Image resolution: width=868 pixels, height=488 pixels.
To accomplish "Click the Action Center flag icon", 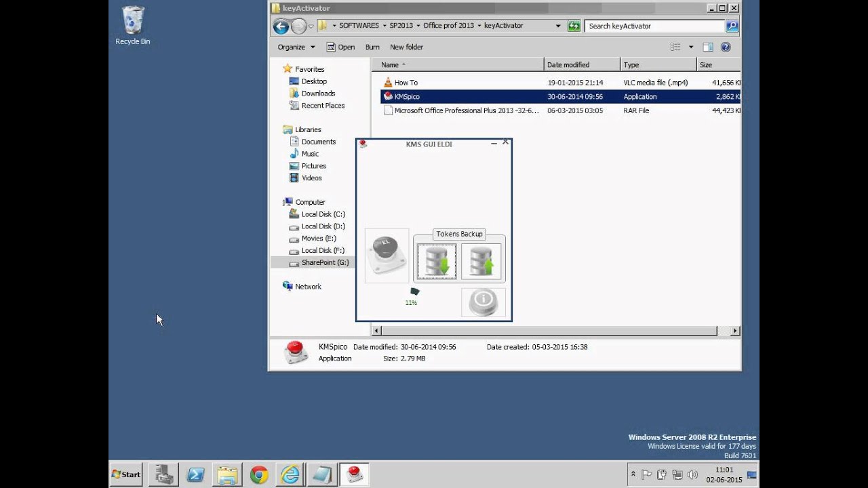I will coord(646,474).
